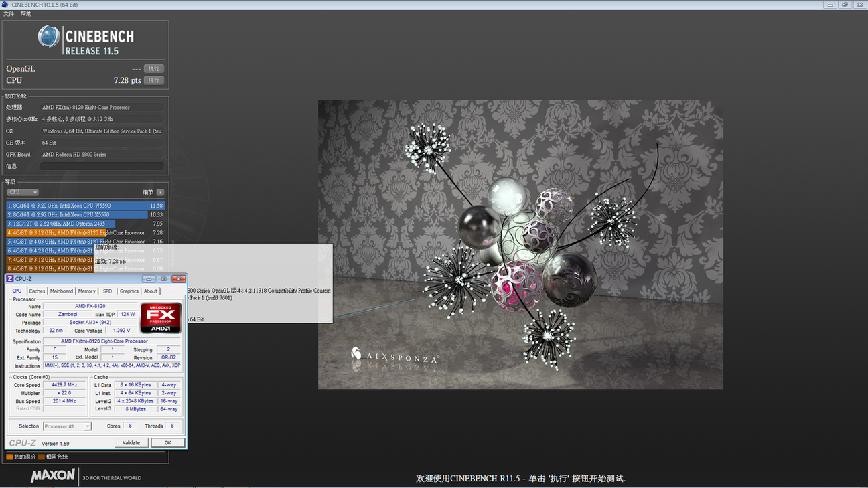
Task: Click the Level 3 cache value 8 MBytes
Action: [x=135, y=409]
